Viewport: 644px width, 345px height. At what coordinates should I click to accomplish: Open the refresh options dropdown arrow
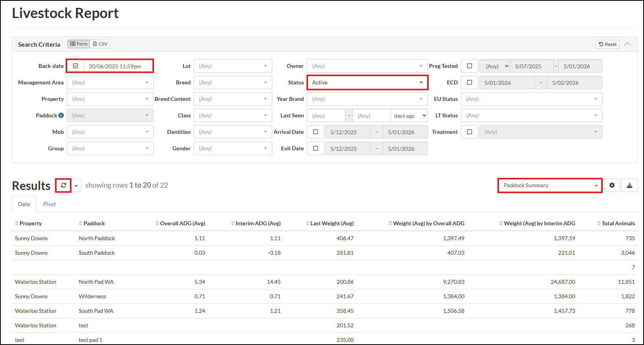(x=76, y=186)
